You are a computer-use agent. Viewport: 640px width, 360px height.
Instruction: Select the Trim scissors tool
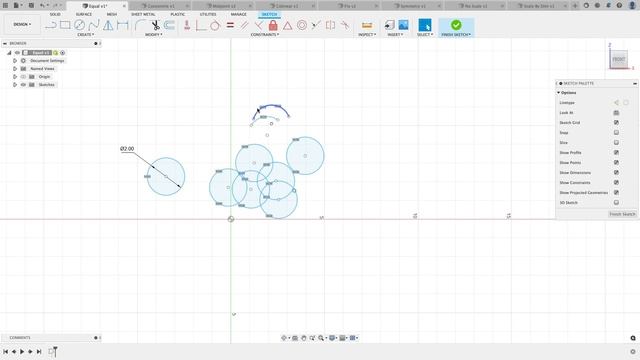(x=156, y=25)
